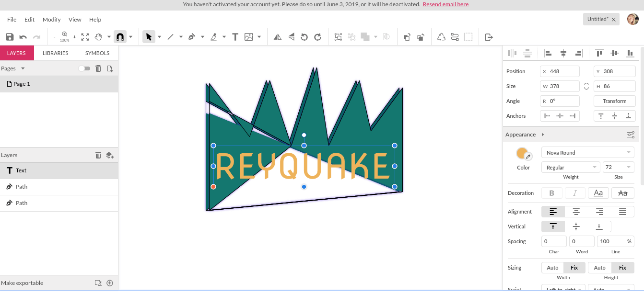Rotate selection clockwise
The image size is (644, 294).
(317, 37)
